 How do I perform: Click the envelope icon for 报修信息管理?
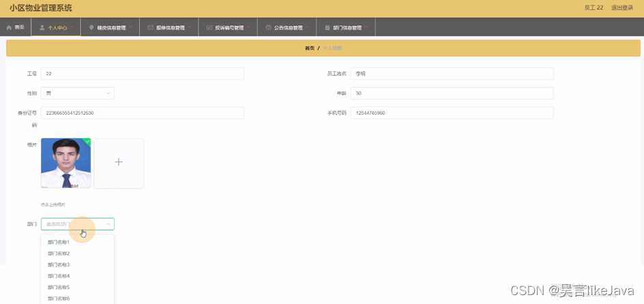(x=150, y=27)
